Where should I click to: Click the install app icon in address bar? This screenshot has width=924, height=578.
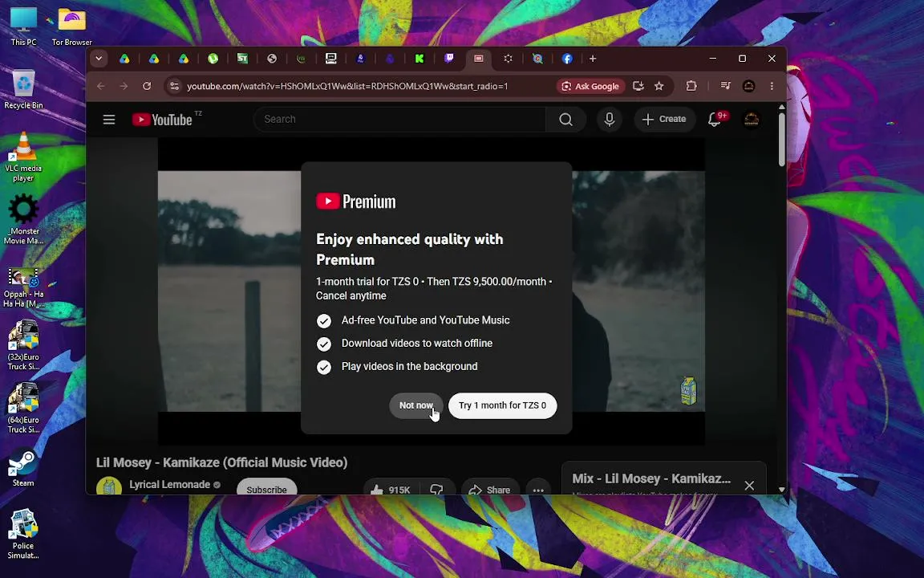coord(638,86)
